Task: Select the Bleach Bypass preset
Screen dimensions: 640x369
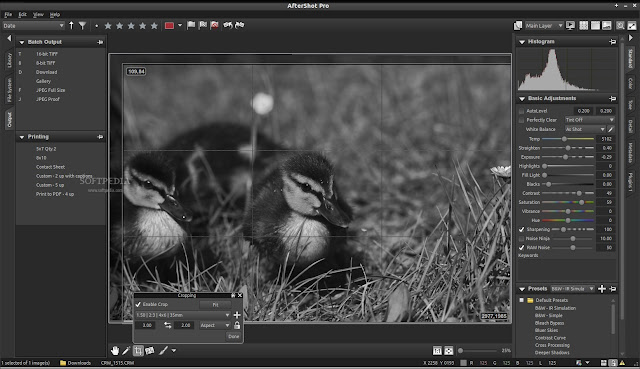Action: (549, 323)
